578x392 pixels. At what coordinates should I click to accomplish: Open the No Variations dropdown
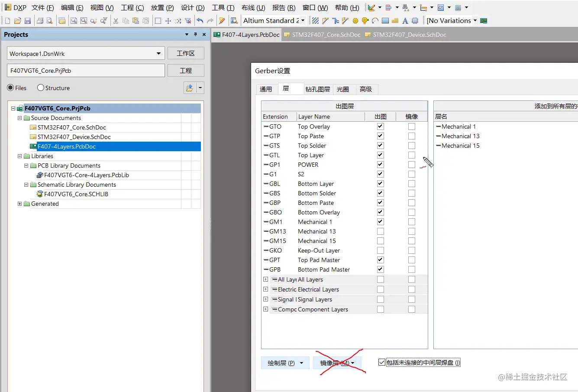(x=475, y=21)
